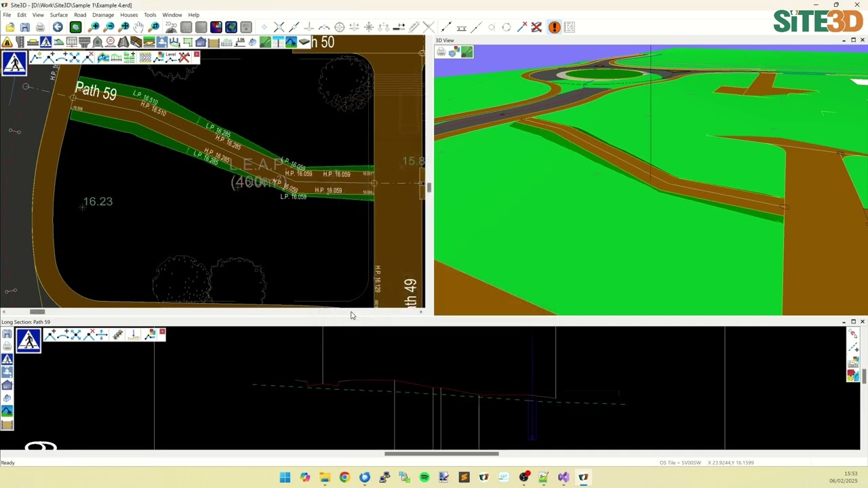The height and width of the screenshot is (488, 868).
Task: Open the Drainage menu
Action: (103, 15)
